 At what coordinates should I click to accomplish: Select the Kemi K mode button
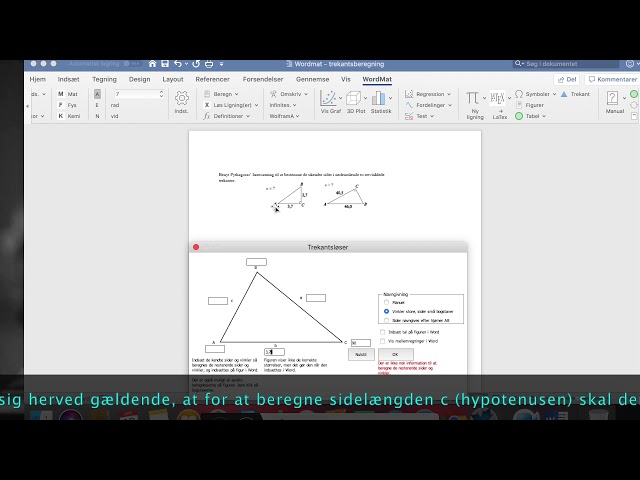coord(69,116)
